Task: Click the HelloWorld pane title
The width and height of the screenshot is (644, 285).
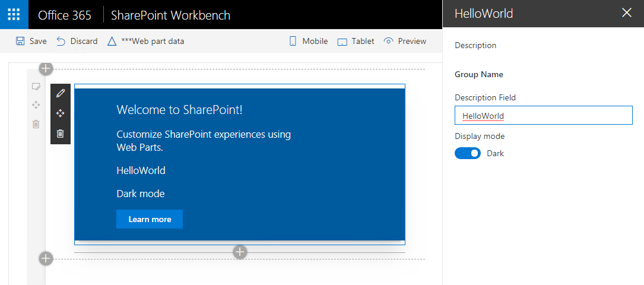Action: [484, 14]
